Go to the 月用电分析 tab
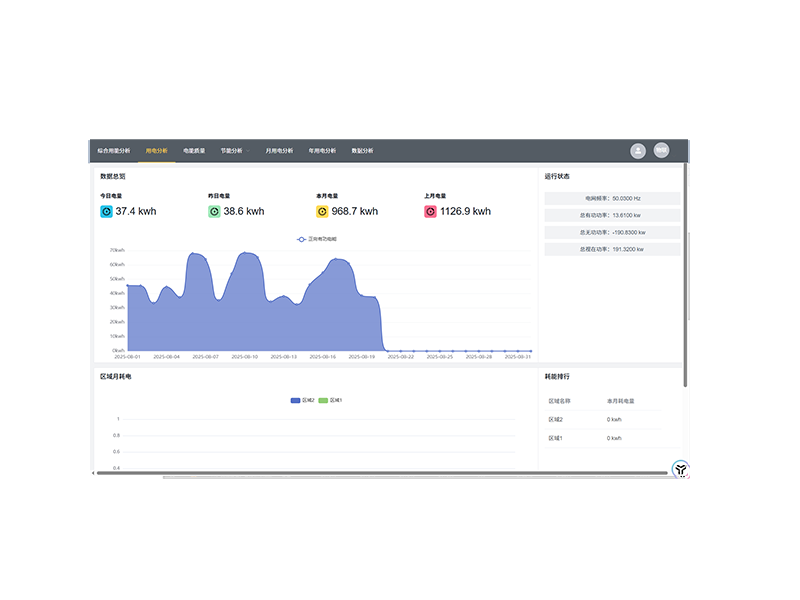Screen dimensions: 800x600 (x=279, y=151)
